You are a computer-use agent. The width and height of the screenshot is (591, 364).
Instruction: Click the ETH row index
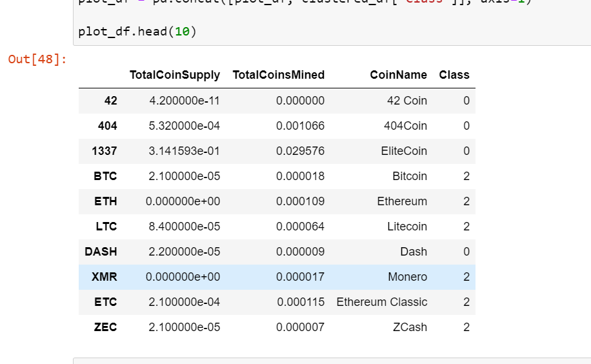pos(106,201)
